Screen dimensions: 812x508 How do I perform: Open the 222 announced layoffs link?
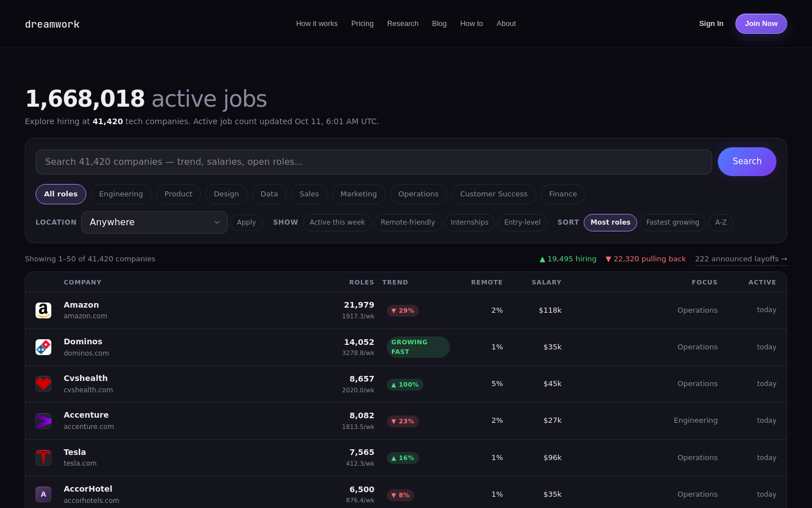[741, 259]
